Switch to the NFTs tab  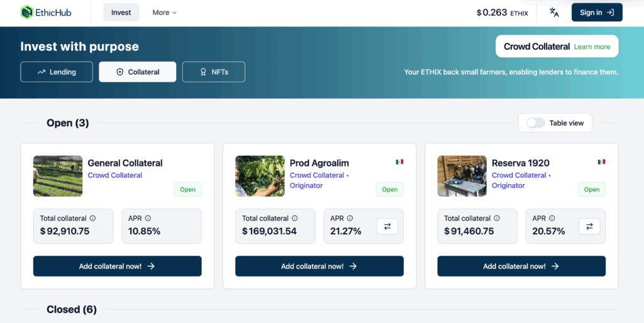pyautogui.click(x=214, y=72)
